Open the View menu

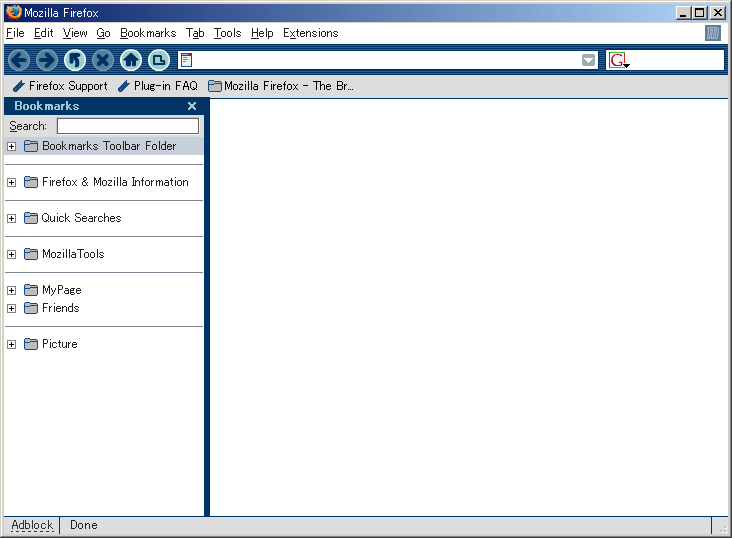coord(75,33)
